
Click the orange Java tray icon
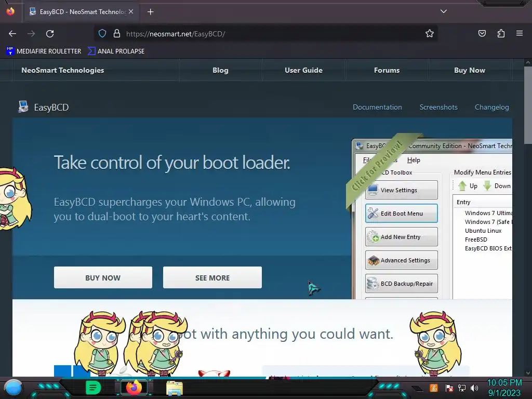pyautogui.click(x=434, y=388)
